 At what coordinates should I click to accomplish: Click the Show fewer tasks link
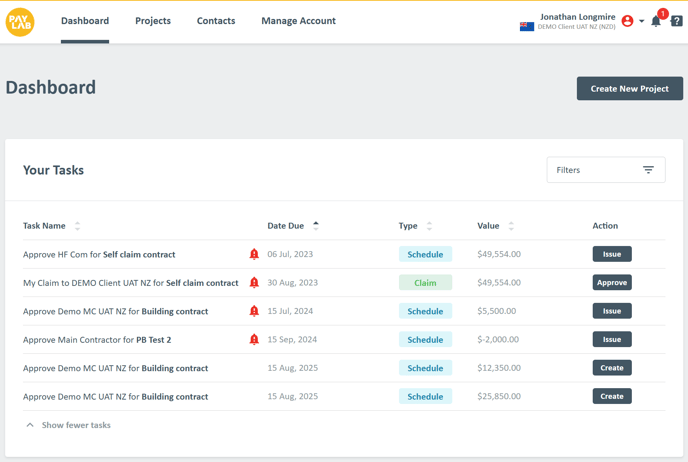(76, 425)
